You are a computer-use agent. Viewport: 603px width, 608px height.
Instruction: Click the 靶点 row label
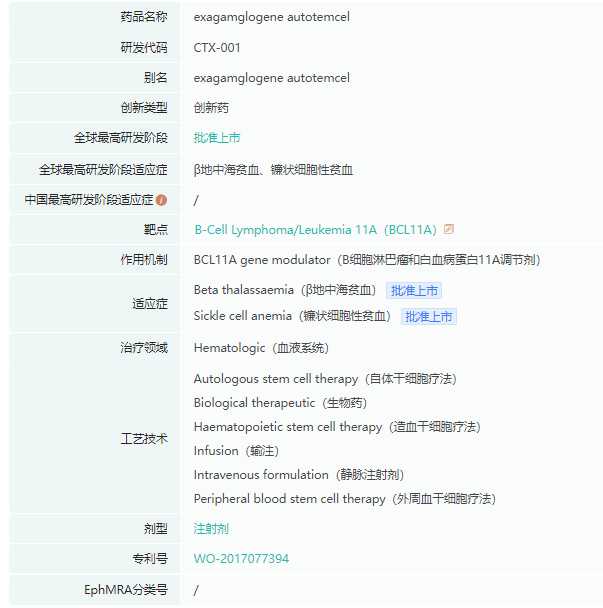(156, 230)
